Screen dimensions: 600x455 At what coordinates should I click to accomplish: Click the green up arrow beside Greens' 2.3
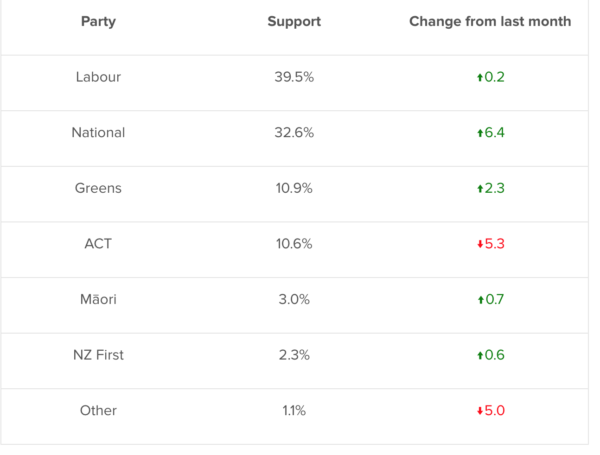[x=480, y=188]
